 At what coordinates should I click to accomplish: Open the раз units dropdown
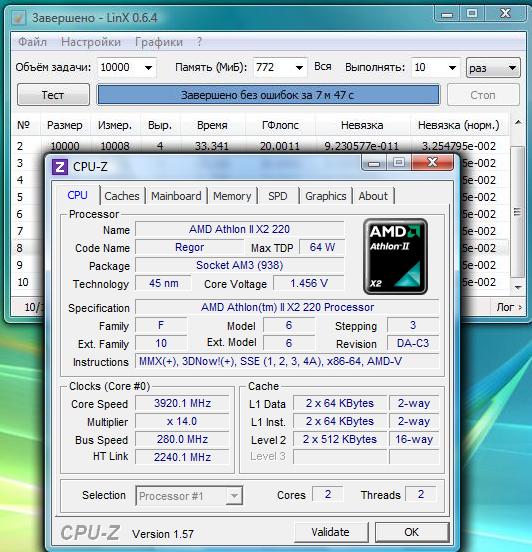493,68
